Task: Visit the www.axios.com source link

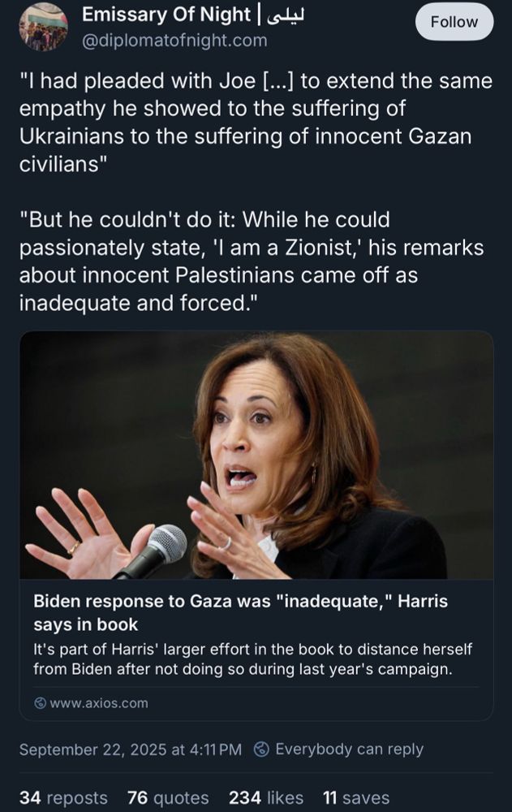Action: point(98,702)
